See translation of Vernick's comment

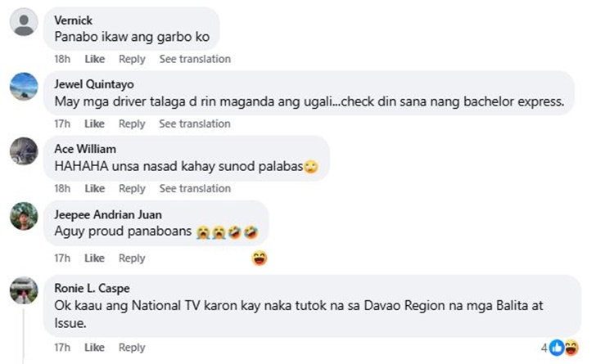coord(195,59)
